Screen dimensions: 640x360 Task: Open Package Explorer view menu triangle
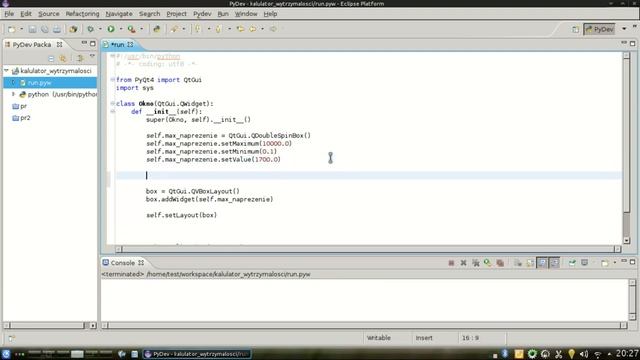(92, 57)
